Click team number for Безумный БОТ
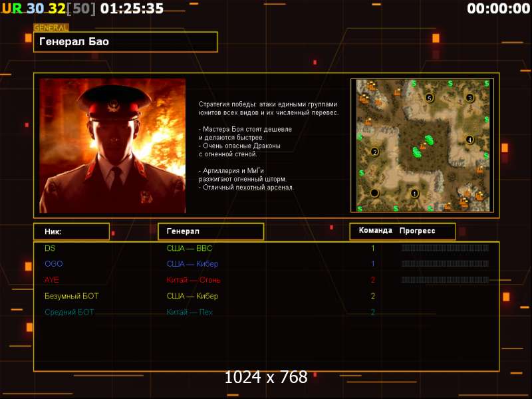Viewport: 532px width, 399px height. click(x=373, y=296)
